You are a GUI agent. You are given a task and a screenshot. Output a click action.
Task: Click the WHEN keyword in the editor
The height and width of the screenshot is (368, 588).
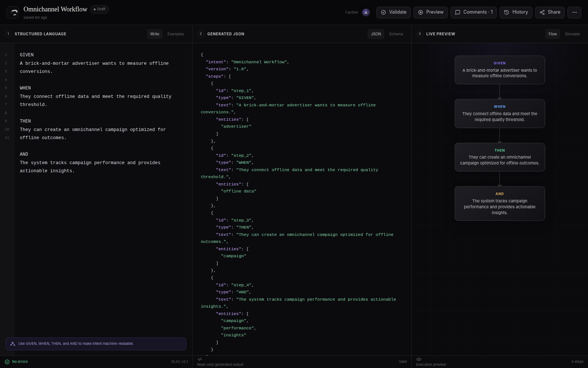(x=25, y=88)
